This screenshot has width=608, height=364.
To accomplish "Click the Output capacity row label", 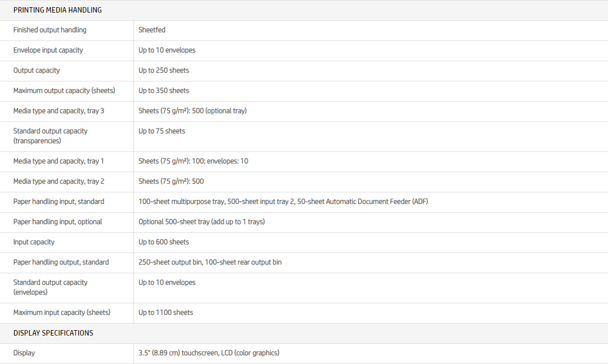I will click(x=37, y=71).
